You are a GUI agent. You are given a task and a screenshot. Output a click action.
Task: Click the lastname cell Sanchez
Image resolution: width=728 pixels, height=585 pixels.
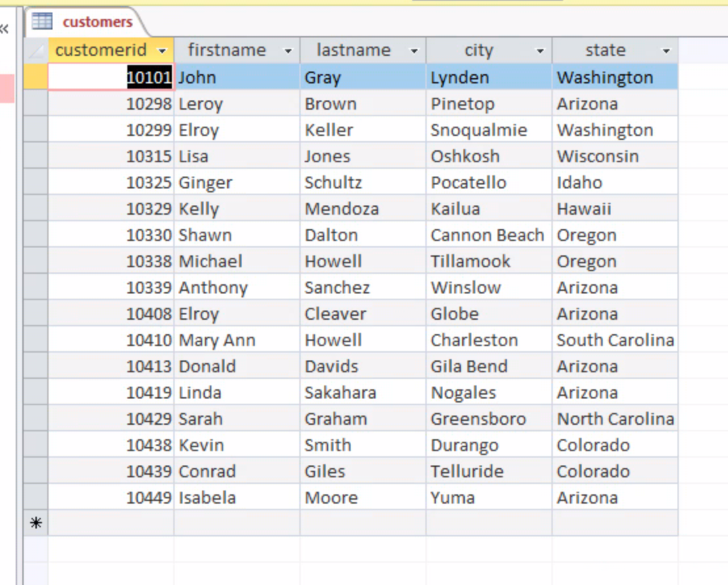[x=363, y=287]
